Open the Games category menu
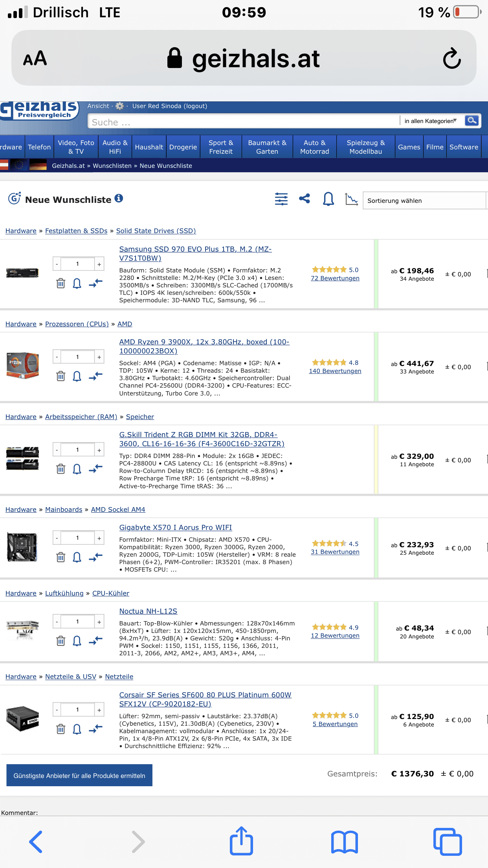 click(x=409, y=147)
